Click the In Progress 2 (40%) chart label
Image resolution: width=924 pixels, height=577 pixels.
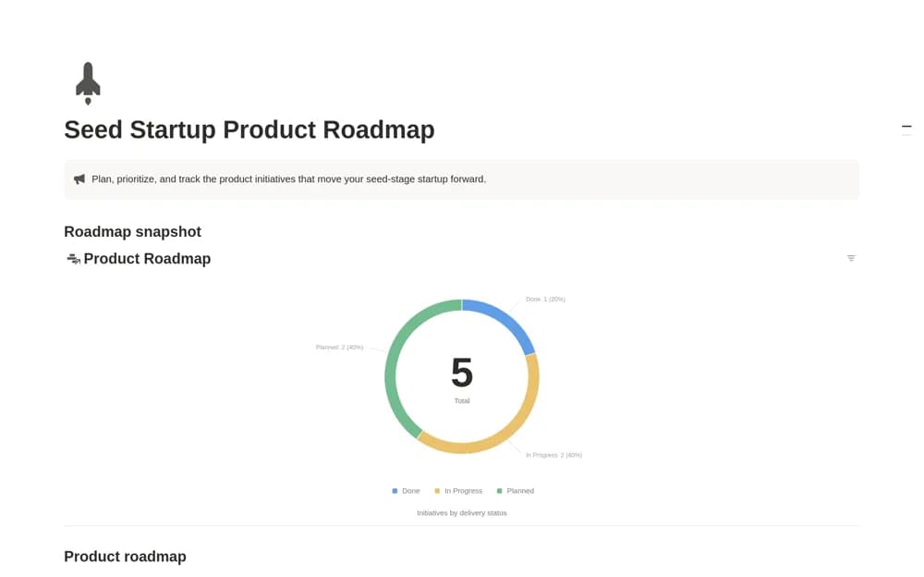pyautogui.click(x=553, y=456)
